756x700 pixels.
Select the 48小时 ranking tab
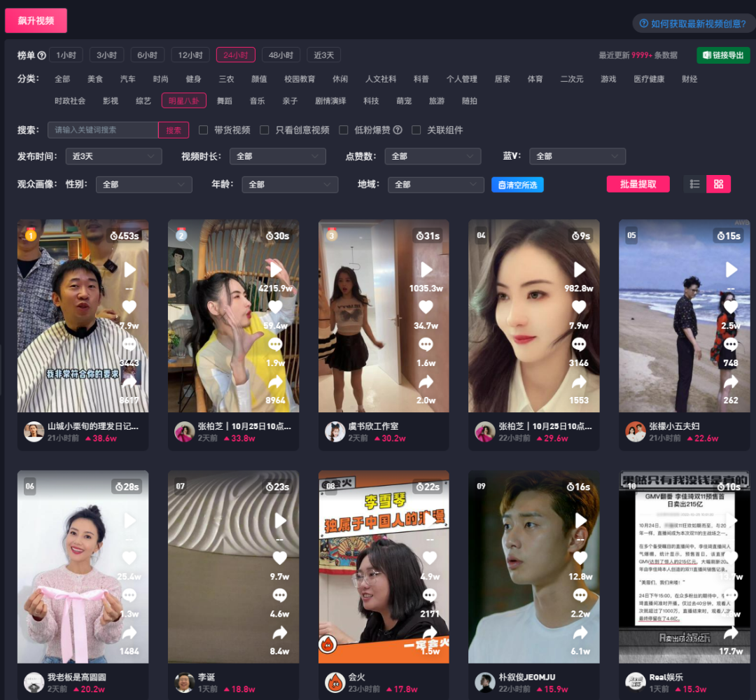pos(281,55)
